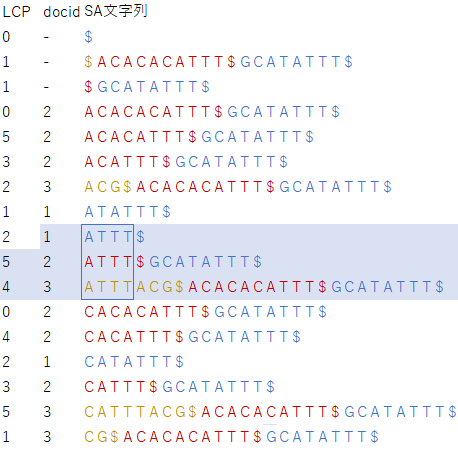Click the last row starting with CG$
This screenshot has height=450, width=458.
[x=231, y=437]
